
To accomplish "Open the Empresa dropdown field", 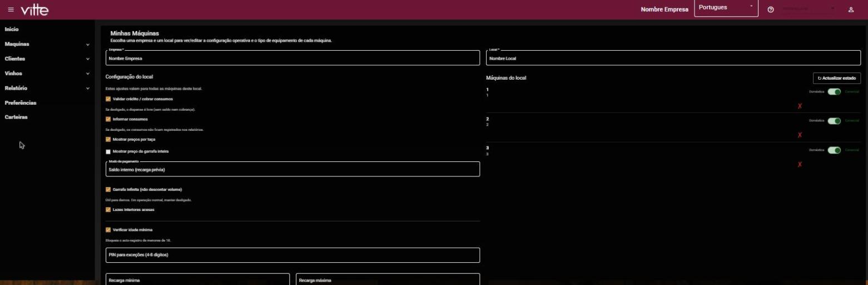I will (292, 58).
